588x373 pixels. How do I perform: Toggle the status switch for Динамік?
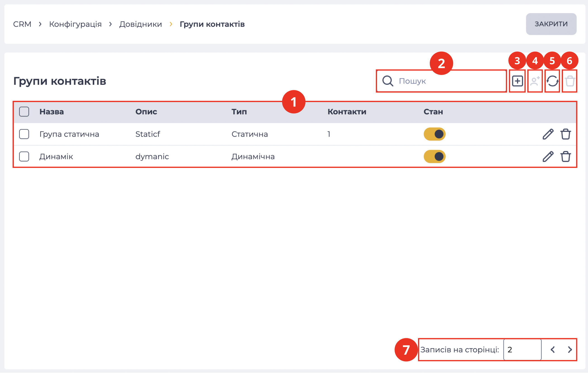[x=434, y=157]
